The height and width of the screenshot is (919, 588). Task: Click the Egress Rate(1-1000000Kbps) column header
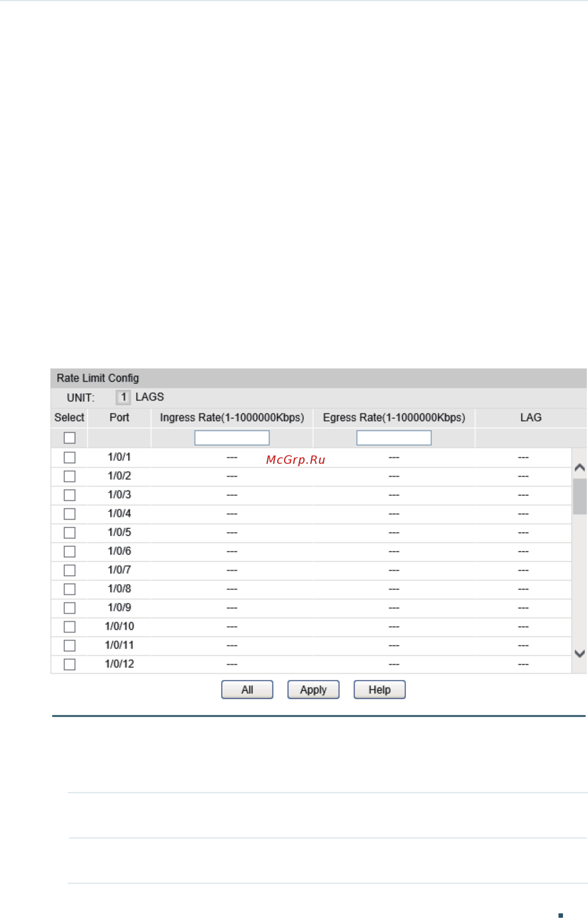point(394,418)
